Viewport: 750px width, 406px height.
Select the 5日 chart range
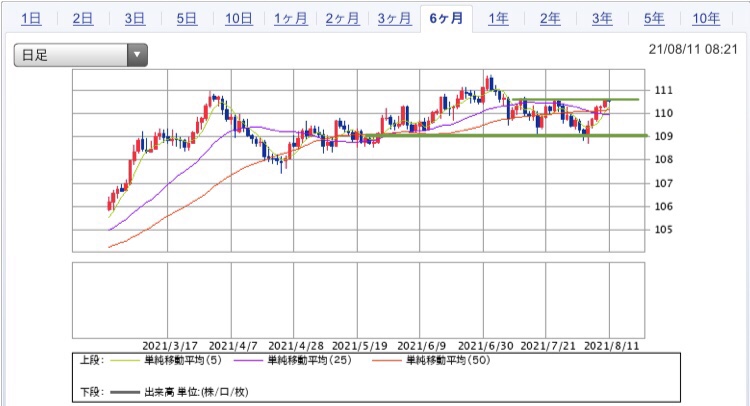point(187,19)
